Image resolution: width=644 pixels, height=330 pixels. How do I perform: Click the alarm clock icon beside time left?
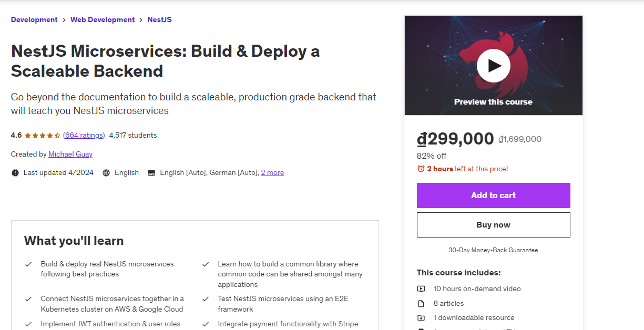click(421, 169)
